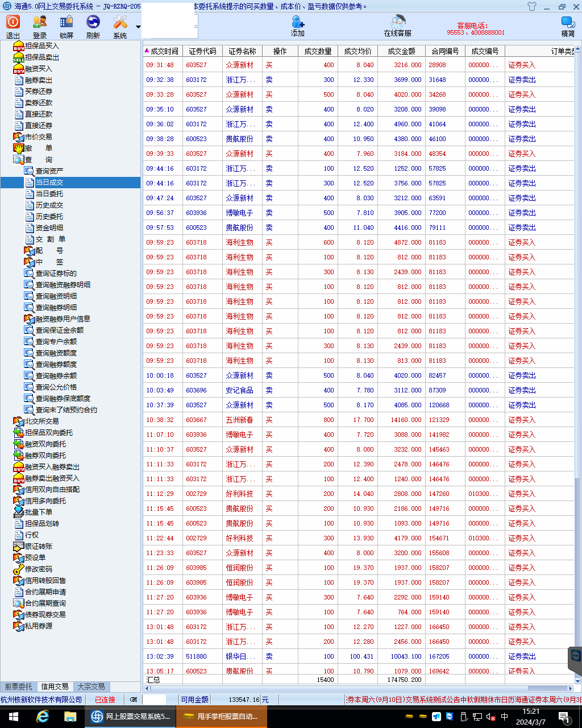This screenshot has width=582, height=728.
Task: Click 09:31:48 row's 众源新材 cell
Action: 242,65
